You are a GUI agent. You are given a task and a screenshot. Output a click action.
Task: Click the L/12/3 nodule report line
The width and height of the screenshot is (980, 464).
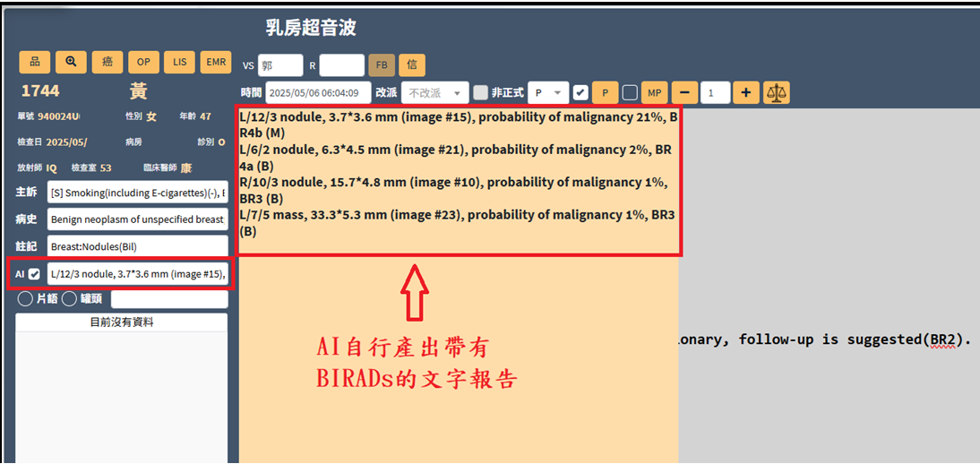[459, 125]
